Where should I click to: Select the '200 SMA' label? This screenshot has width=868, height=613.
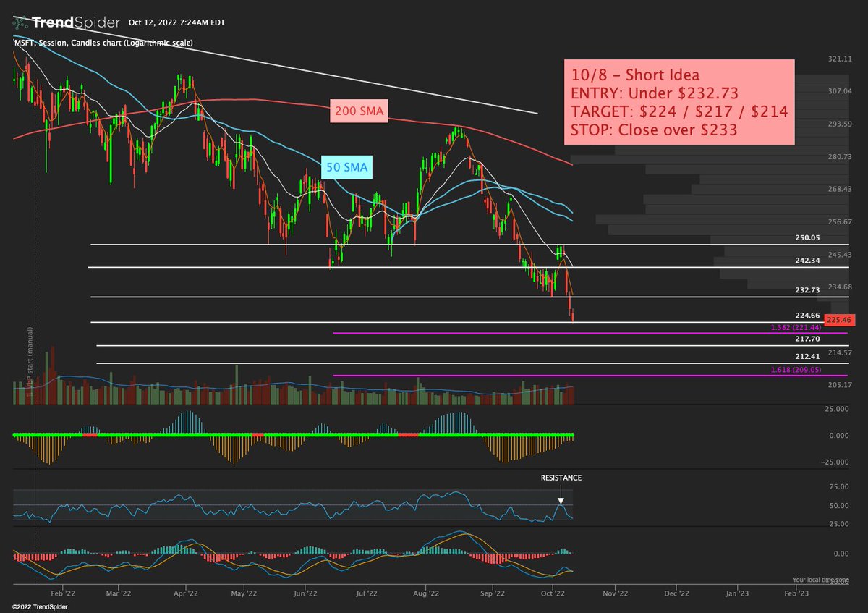tap(358, 111)
